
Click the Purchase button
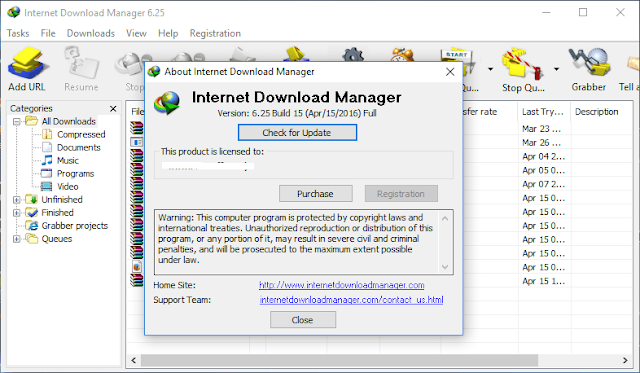316,193
